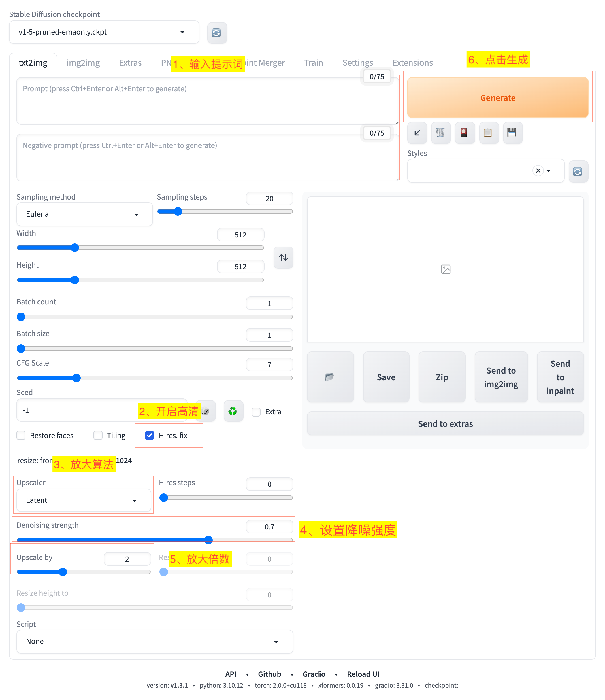
Task: Click the trash icon to clear prompt
Action: [x=440, y=133]
